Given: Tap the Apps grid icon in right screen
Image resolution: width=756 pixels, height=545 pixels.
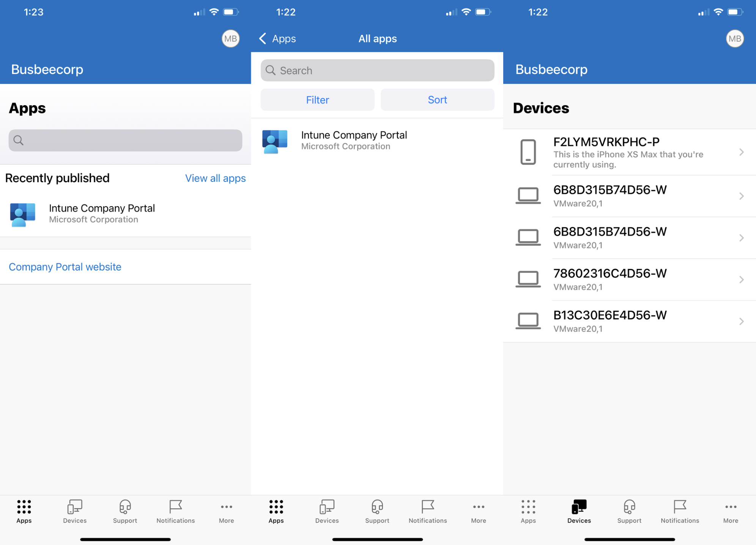Looking at the screenshot, I should click(x=528, y=507).
